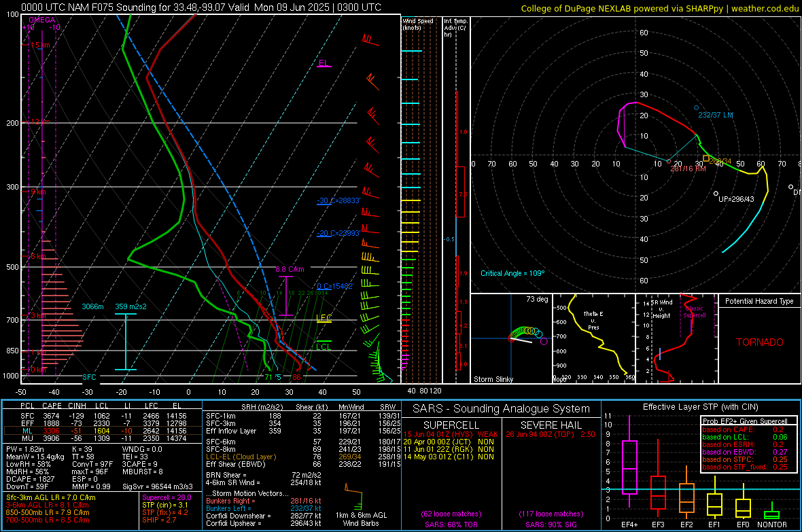The image size is (802, 532).
Task: Click the 'SigSvr = 96544 m3/s3' value
Action: [158, 486]
